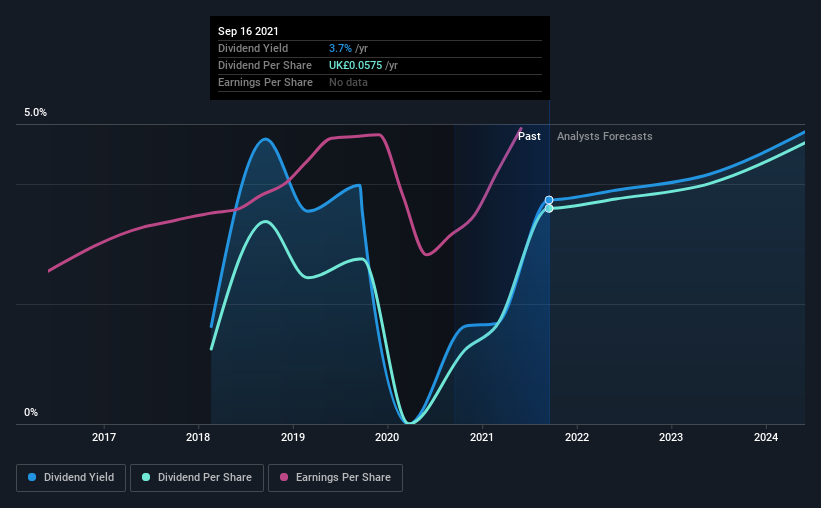Click the 'Dividend Yield' tooltip row label
Screen dimensions: 821x508
(253, 48)
